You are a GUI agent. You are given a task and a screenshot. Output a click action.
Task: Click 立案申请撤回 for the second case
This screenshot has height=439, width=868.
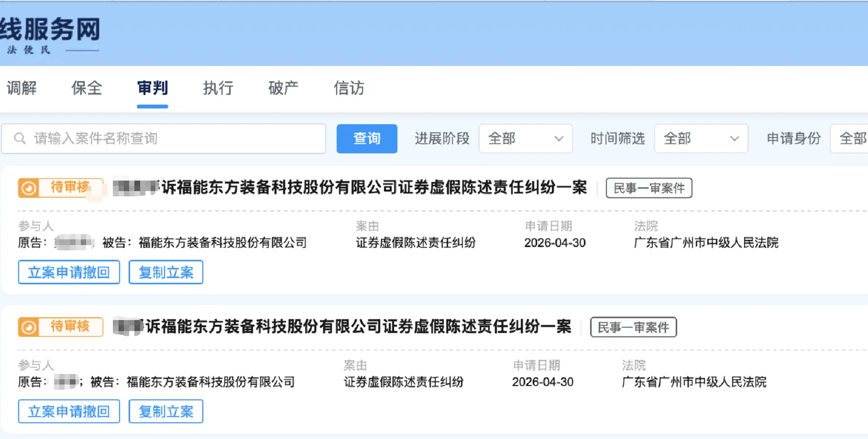tap(69, 411)
